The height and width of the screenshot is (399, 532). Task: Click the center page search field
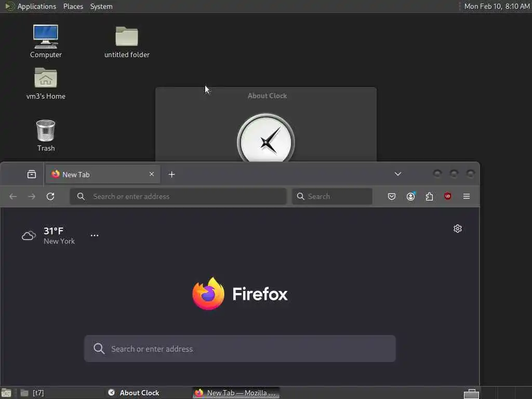pyautogui.click(x=240, y=349)
